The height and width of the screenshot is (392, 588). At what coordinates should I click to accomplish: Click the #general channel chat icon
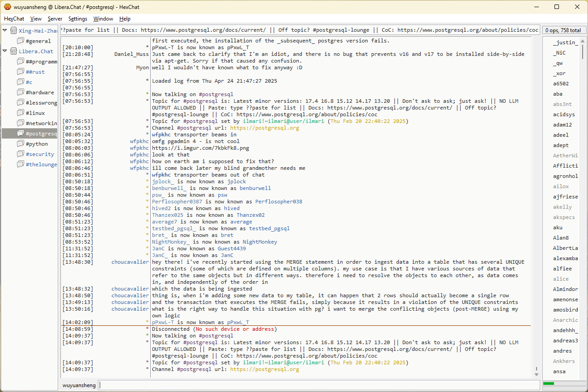point(21,41)
